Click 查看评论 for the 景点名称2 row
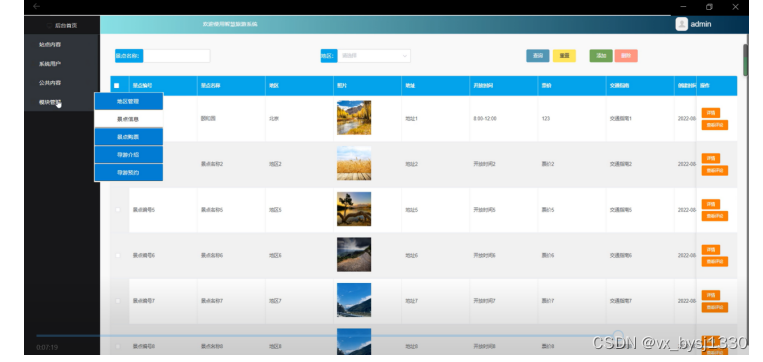This screenshot has height=362, width=763. [714, 170]
